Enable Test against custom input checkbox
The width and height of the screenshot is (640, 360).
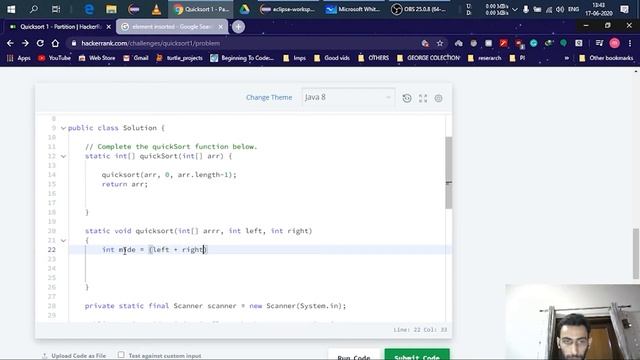121,355
